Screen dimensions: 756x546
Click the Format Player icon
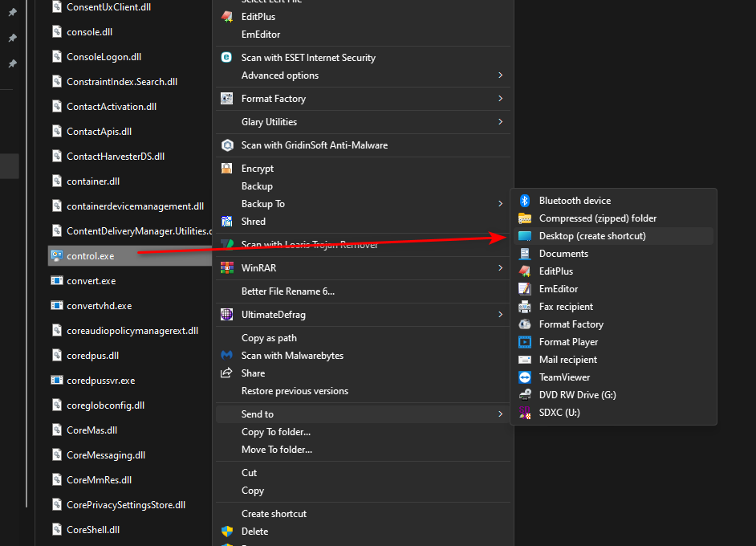(x=525, y=342)
